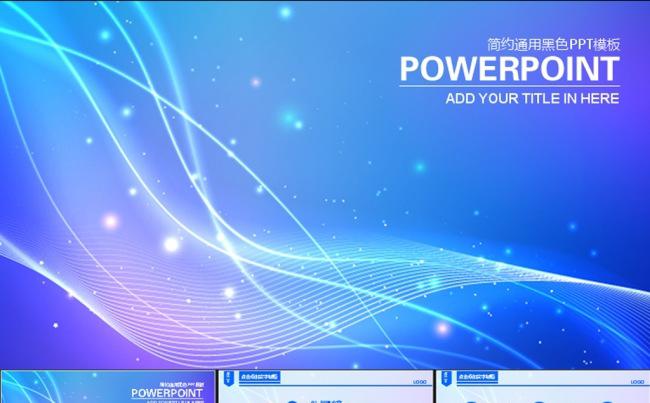Click the teal glowing orb near center top
The image size is (650, 403).
(x=289, y=118)
